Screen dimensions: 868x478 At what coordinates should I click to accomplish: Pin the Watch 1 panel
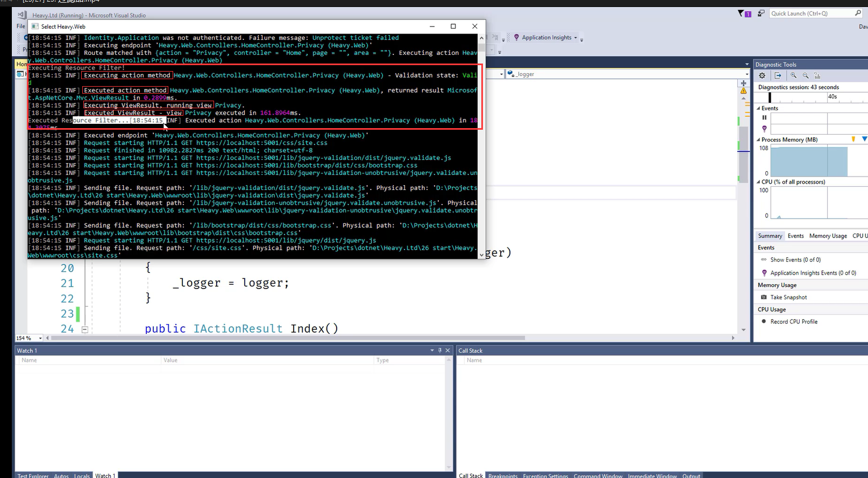(440, 350)
